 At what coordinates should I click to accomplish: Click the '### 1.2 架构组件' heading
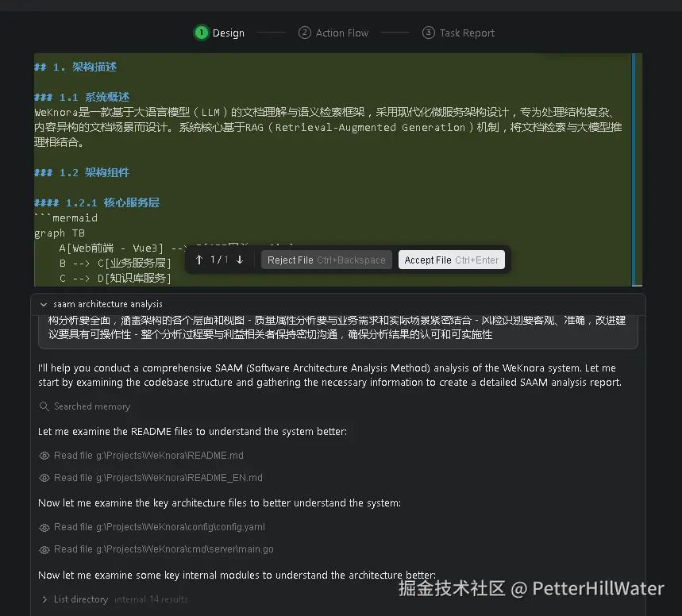(82, 172)
